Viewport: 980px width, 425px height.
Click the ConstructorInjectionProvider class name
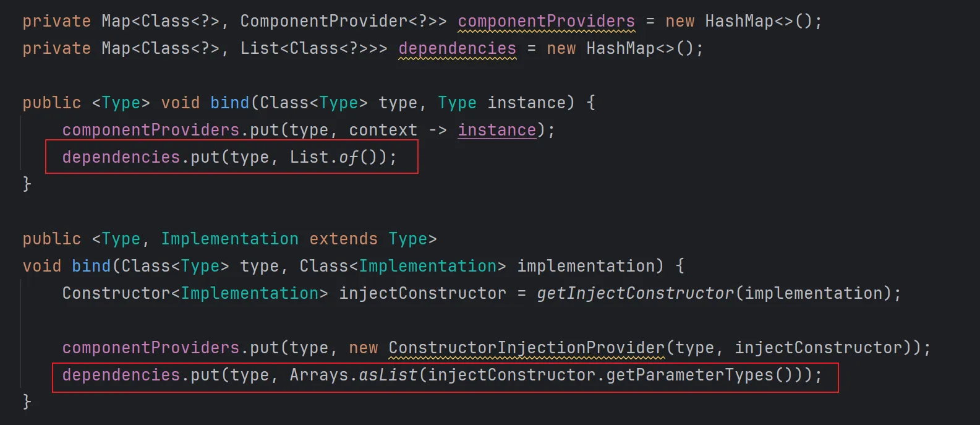tap(526, 348)
